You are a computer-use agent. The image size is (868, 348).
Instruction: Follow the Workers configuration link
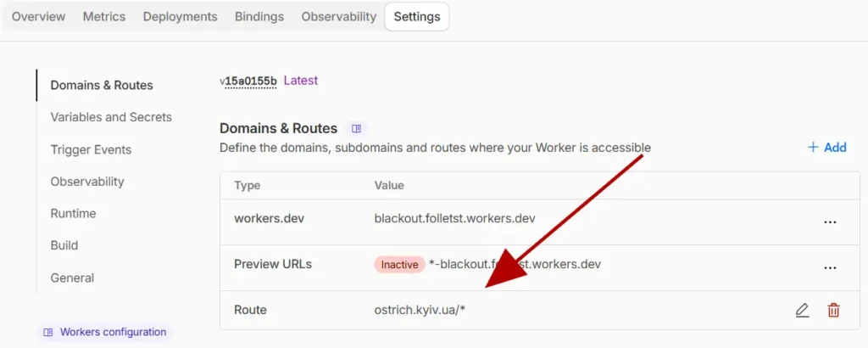tap(105, 332)
